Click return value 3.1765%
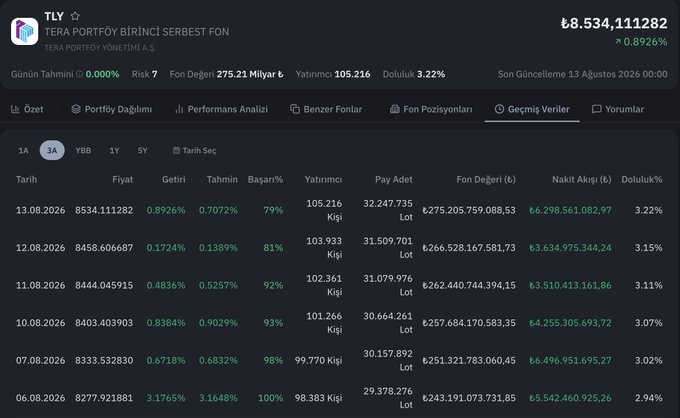The width and height of the screenshot is (680, 418). [166, 398]
